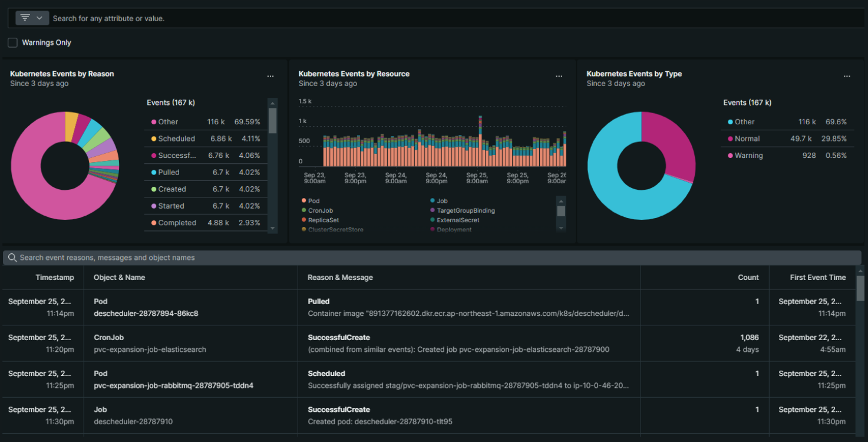Click the search event reasons input field
The height and width of the screenshot is (442, 868).
(x=432, y=258)
